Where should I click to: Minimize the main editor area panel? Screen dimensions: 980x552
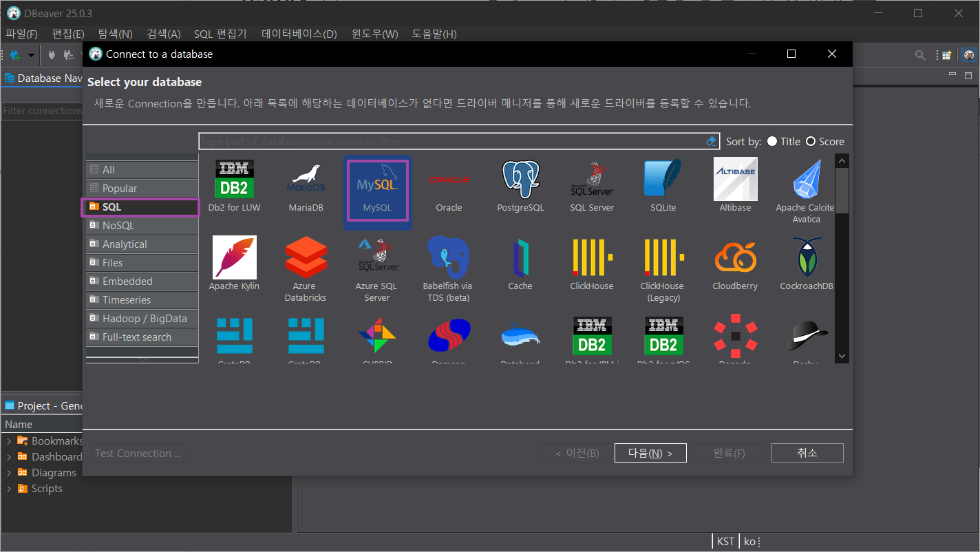[x=953, y=74]
